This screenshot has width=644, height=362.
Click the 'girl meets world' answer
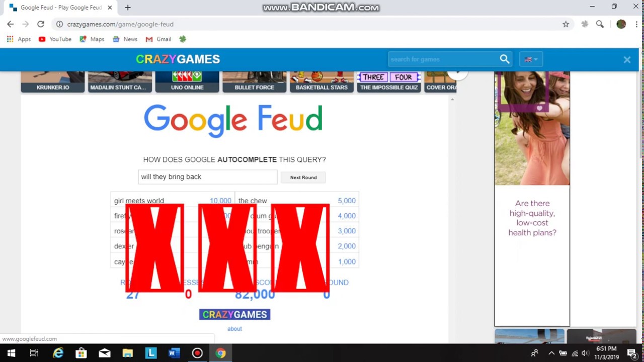(139, 201)
